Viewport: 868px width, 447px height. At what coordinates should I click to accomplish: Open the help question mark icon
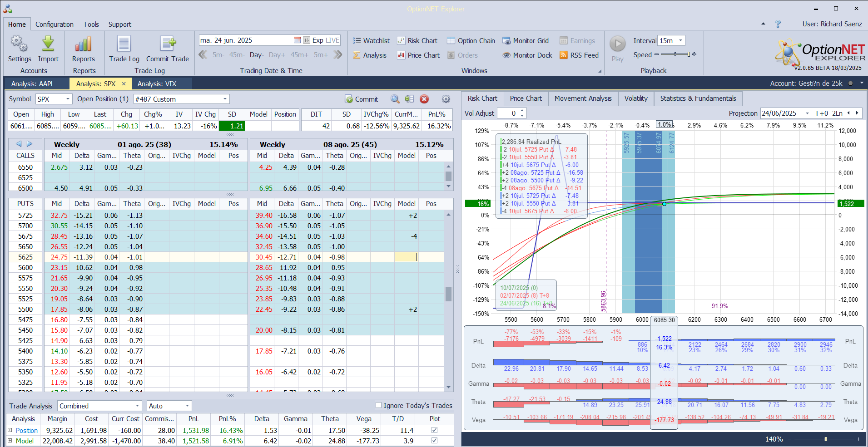778,24
